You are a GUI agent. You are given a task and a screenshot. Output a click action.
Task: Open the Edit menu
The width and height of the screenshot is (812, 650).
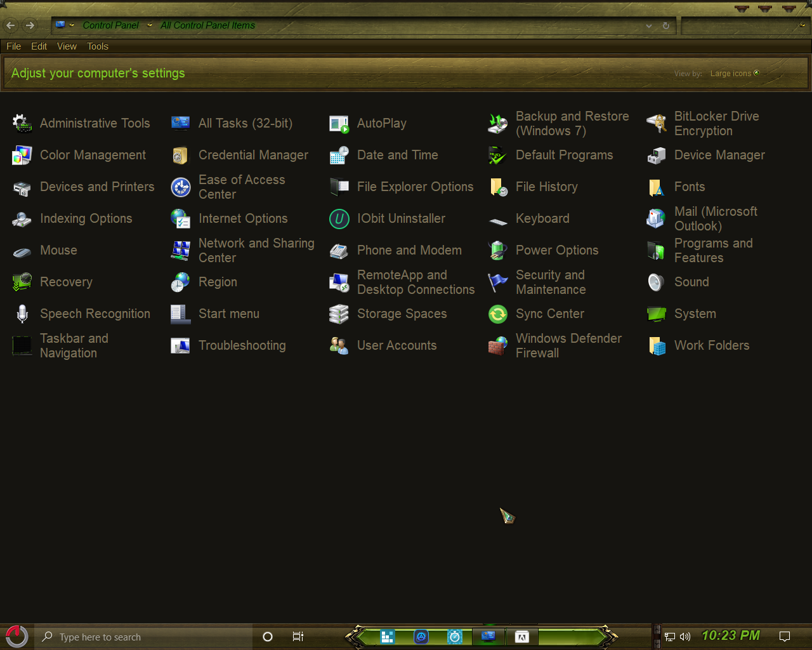(x=39, y=46)
